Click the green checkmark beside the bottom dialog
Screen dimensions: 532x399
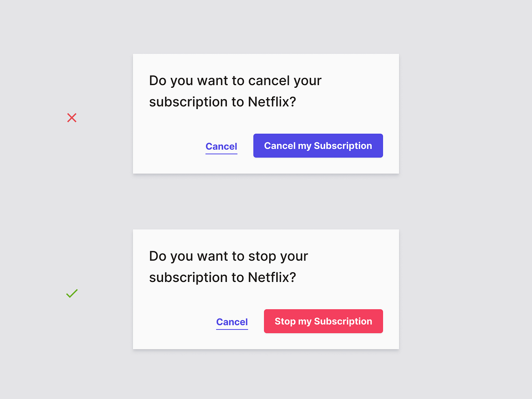72,293
